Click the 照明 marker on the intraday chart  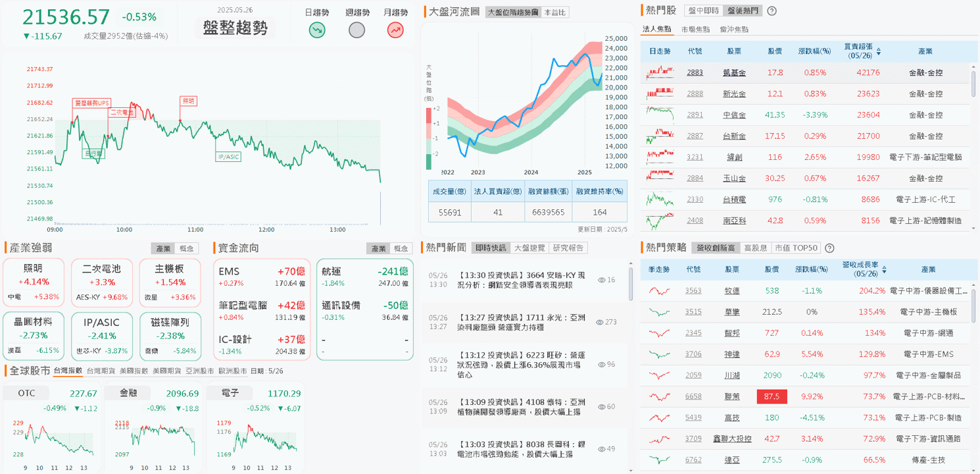[x=188, y=101]
